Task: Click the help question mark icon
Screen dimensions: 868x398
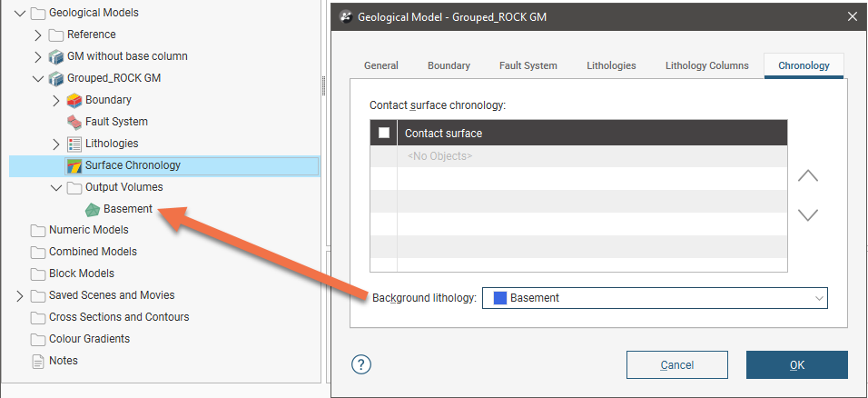Action: [x=360, y=364]
